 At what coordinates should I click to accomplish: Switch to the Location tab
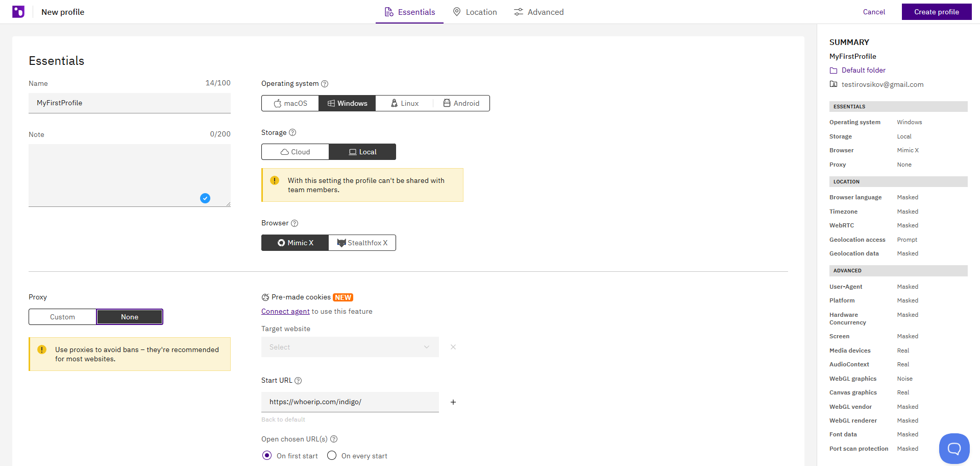click(475, 12)
